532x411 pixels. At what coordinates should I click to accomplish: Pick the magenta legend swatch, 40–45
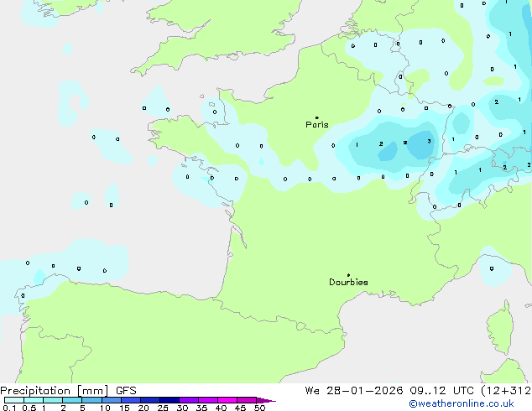pyautogui.click(x=227, y=400)
